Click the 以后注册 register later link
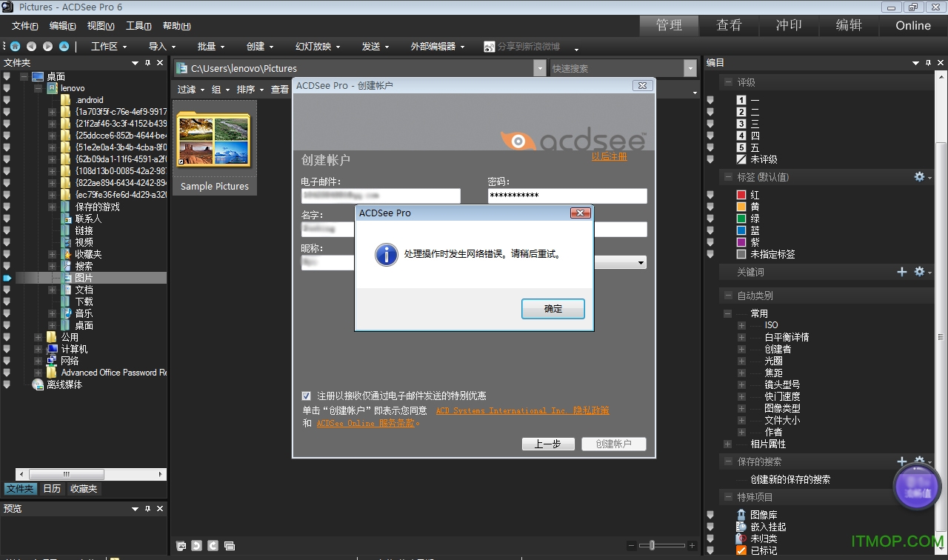 tap(609, 157)
